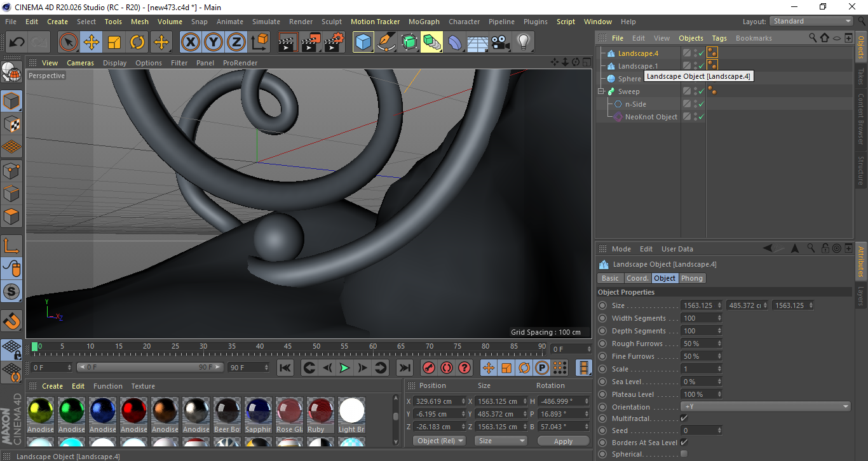Open Edit Render Settings gear clapperboard
The image size is (868, 461).
click(334, 43)
